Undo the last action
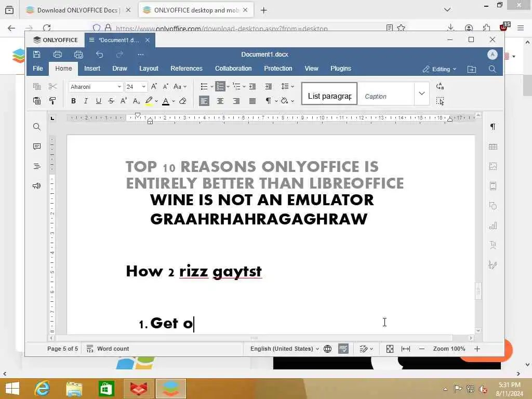 [x=99, y=54]
